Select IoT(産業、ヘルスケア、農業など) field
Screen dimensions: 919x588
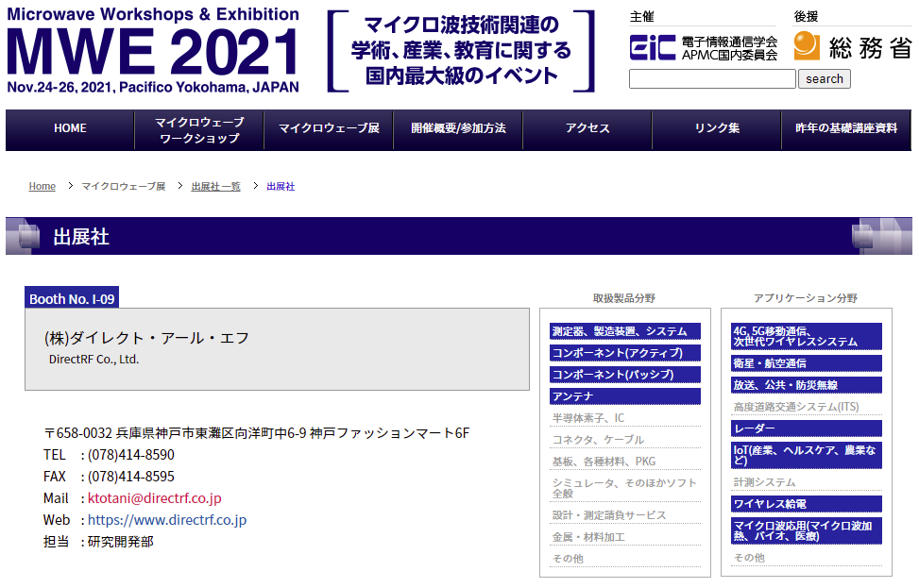tap(807, 456)
